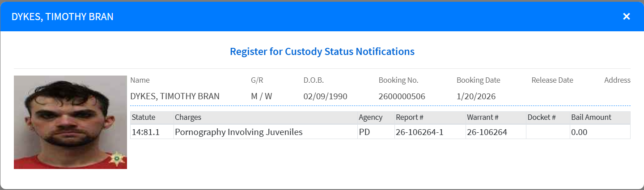Viewport: 644px width, 190px height.
Task: Click booking number 2600000506
Action: click(x=402, y=97)
